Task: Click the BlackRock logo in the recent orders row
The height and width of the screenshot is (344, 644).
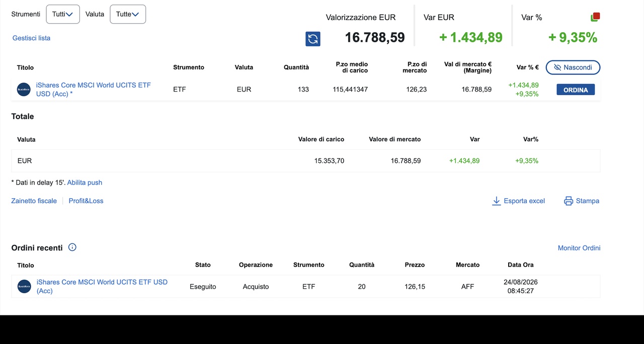Action: point(25,287)
